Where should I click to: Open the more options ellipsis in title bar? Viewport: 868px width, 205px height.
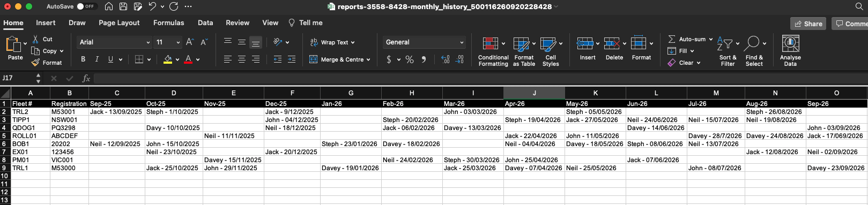point(188,6)
